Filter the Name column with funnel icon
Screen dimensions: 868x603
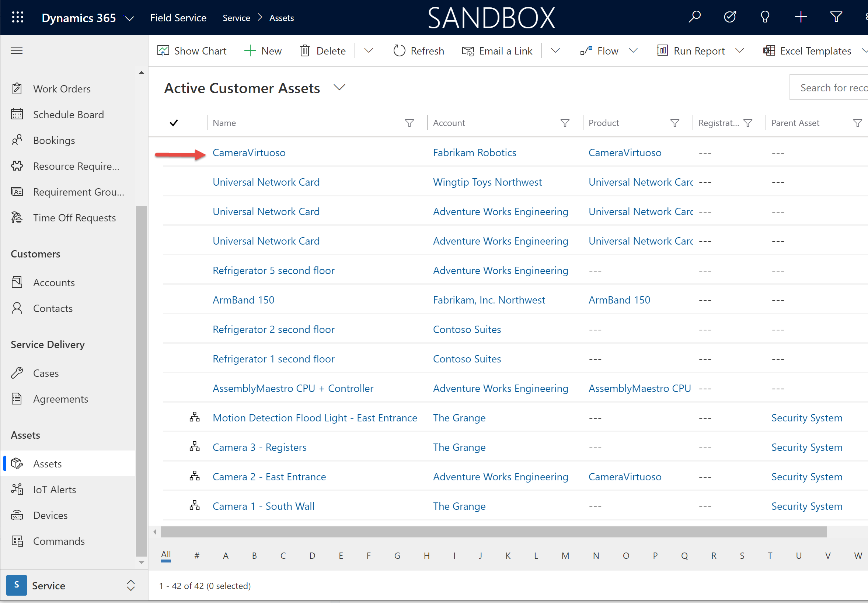[409, 123]
